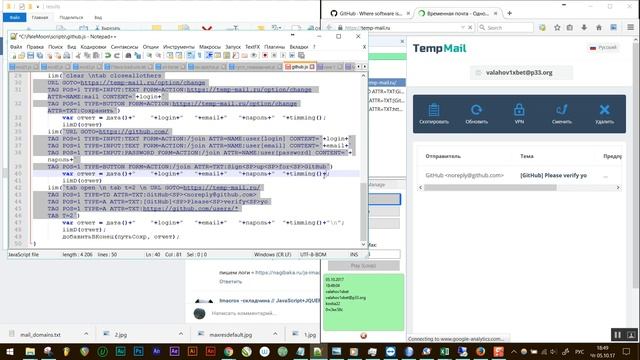Screen dimensions: 640x360
Task: Toggle the iMacros sidebar icon in Firefox toolbar
Action: click(x=613, y=27)
